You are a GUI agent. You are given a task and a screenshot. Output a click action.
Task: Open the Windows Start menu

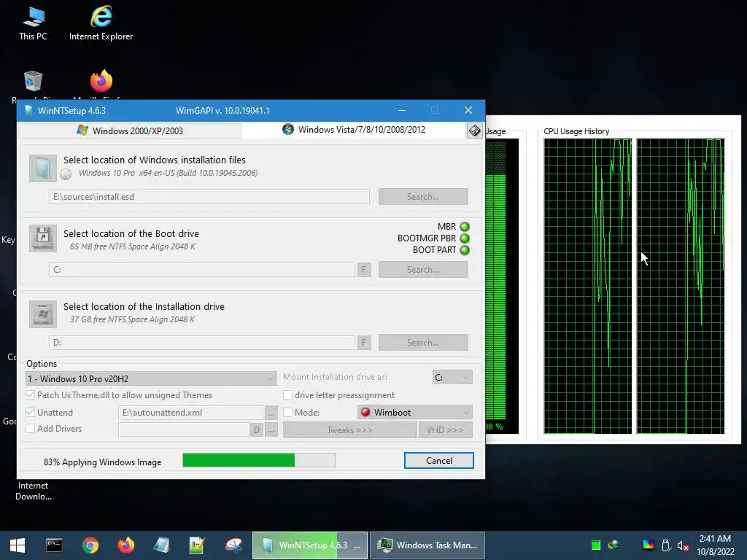click(x=18, y=545)
